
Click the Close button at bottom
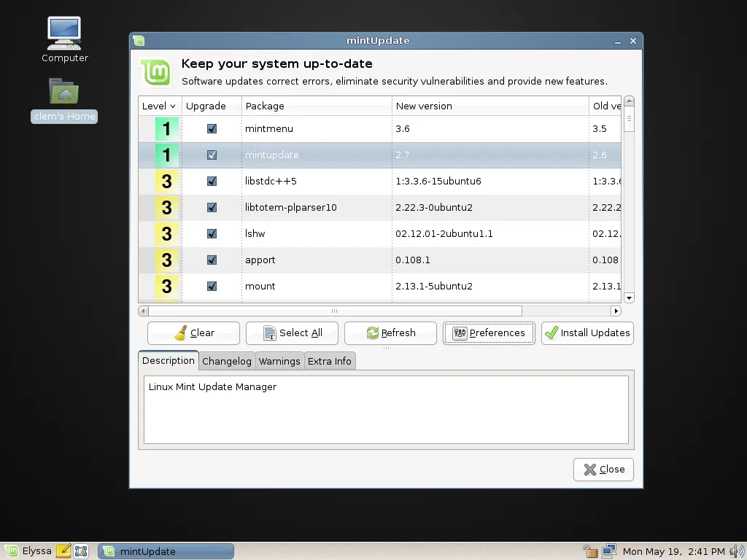click(x=603, y=470)
